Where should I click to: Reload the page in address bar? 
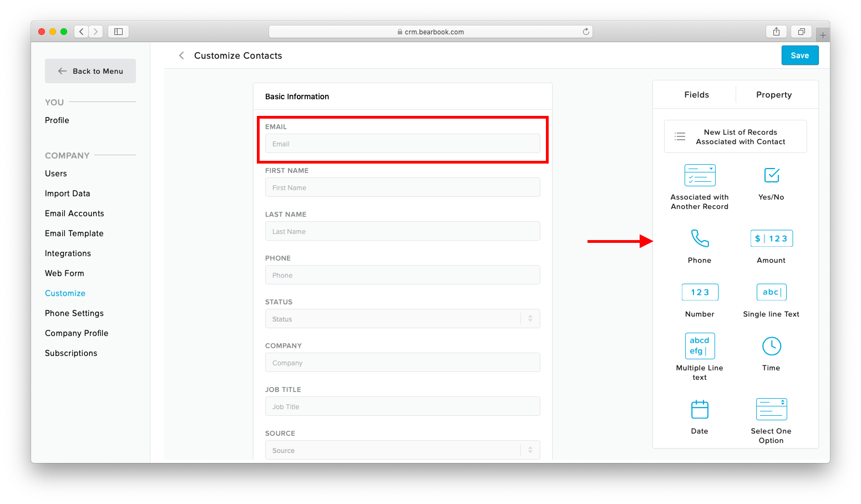pyautogui.click(x=586, y=32)
